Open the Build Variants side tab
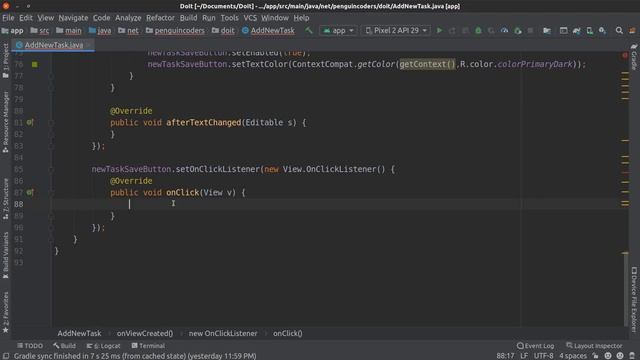Image resolution: width=640 pixels, height=360 pixels. [6, 255]
